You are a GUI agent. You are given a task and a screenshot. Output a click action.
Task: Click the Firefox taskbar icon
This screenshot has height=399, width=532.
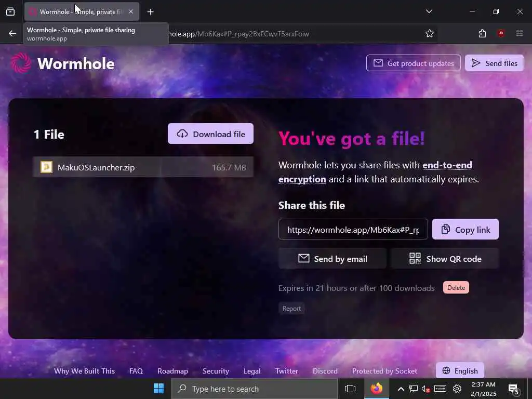tap(377, 389)
